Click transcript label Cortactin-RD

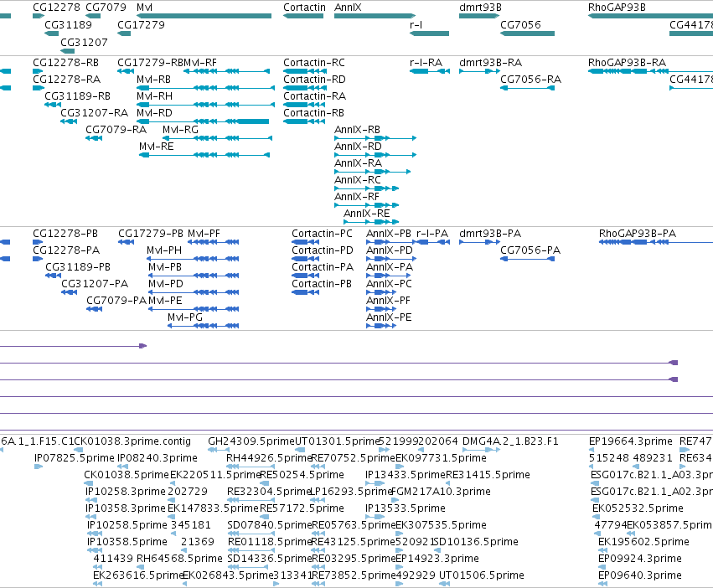315,79
